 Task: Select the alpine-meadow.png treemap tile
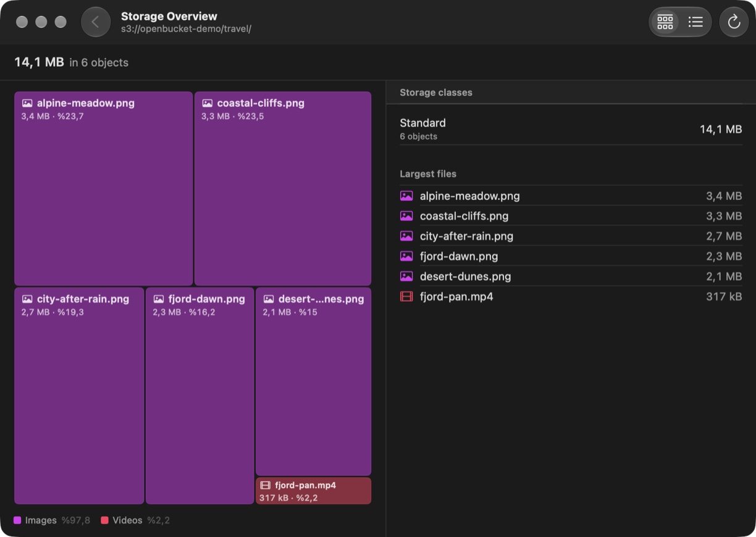click(x=104, y=189)
